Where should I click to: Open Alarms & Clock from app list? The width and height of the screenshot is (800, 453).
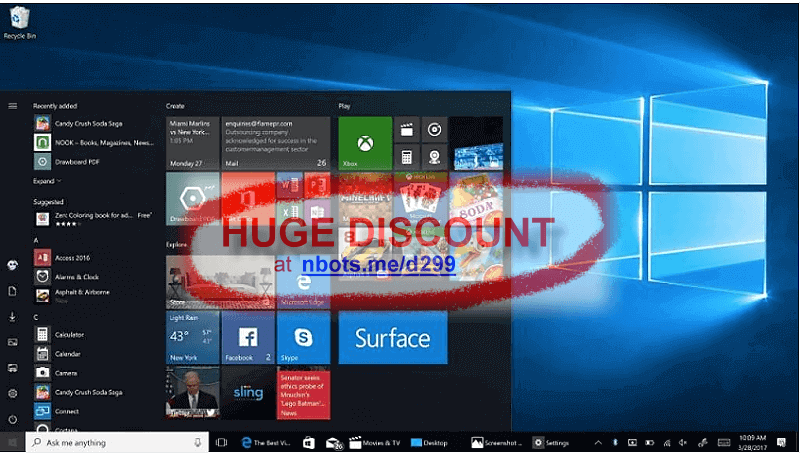[x=94, y=277]
